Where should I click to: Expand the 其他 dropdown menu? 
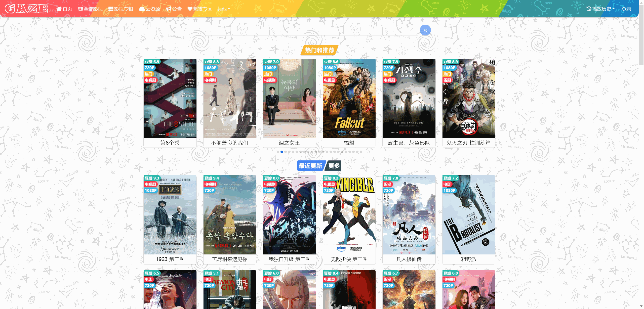[223, 9]
